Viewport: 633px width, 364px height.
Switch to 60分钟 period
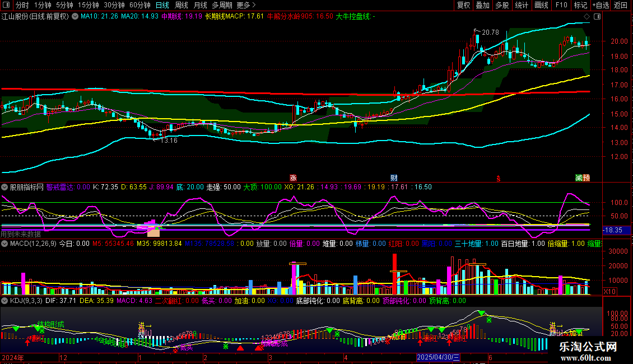click(x=139, y=5)
